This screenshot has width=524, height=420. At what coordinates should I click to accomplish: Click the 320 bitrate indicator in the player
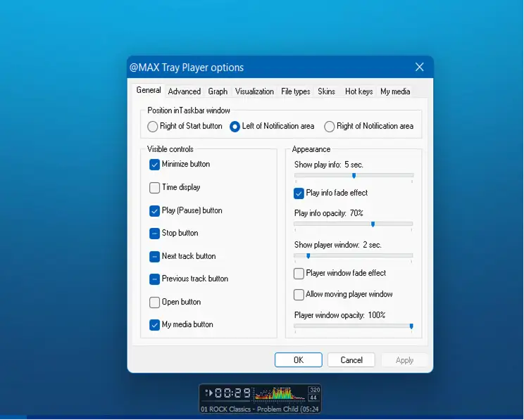point(314,390)
